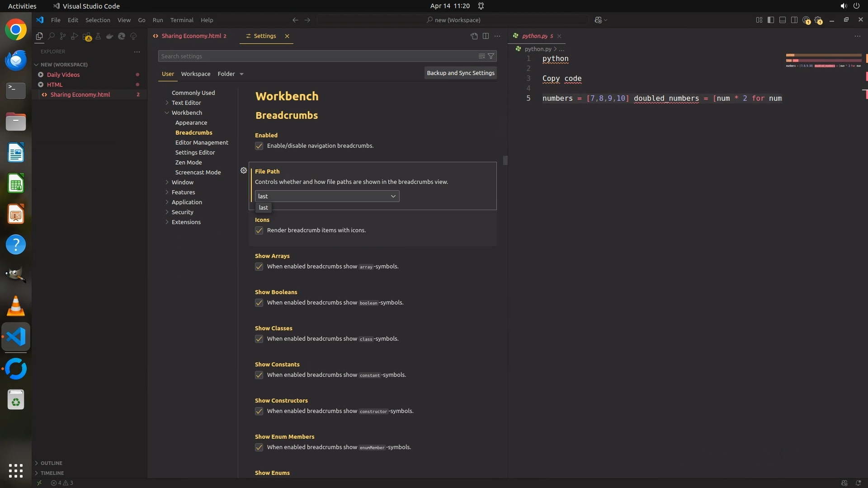The image size is (868, 488).
Task: Expand the Daily Videos folder
Action: (63, 75)
